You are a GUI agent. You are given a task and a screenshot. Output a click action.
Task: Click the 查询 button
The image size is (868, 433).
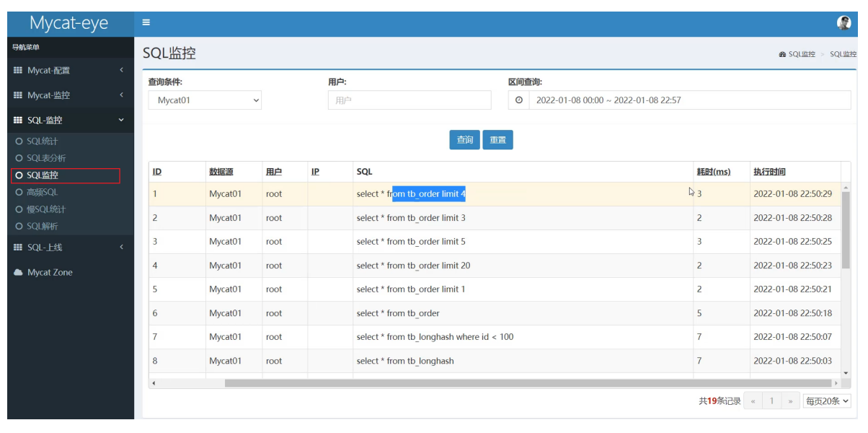click(465, 140)
